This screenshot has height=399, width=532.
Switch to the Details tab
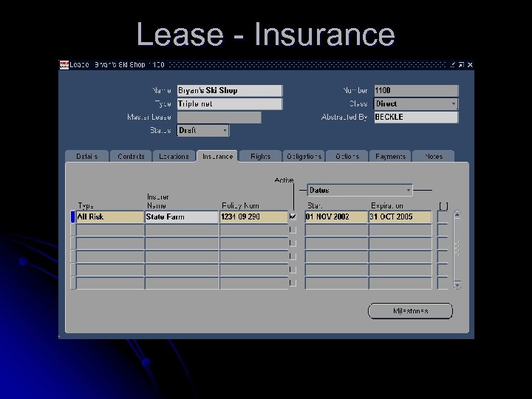(x=87, y=156)
